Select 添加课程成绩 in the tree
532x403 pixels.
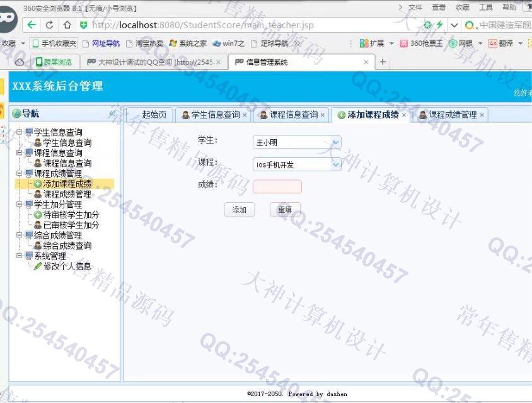click(x=63, y=184)
